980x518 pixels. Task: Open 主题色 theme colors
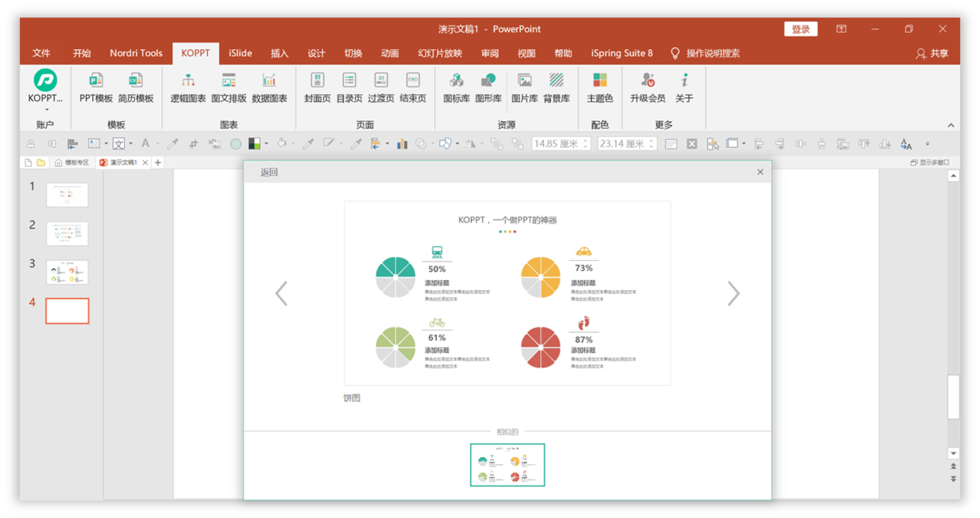pyautogui.click(x=600, y=87)
